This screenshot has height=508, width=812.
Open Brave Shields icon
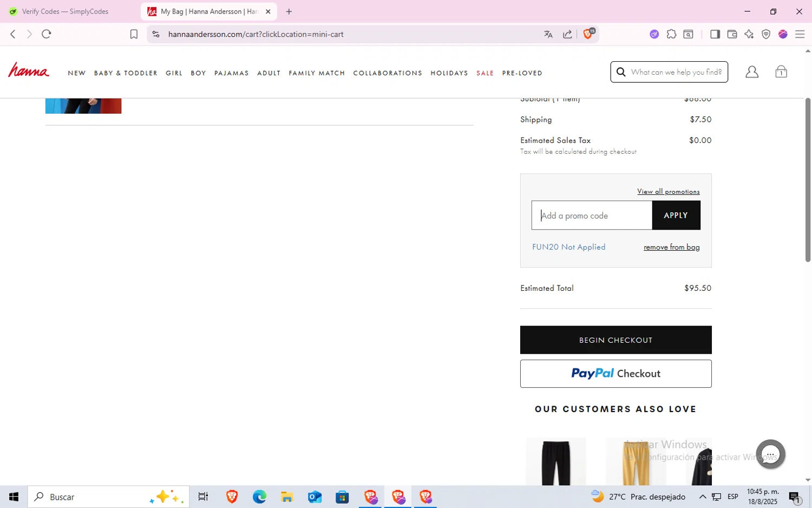tap(588, 34)
